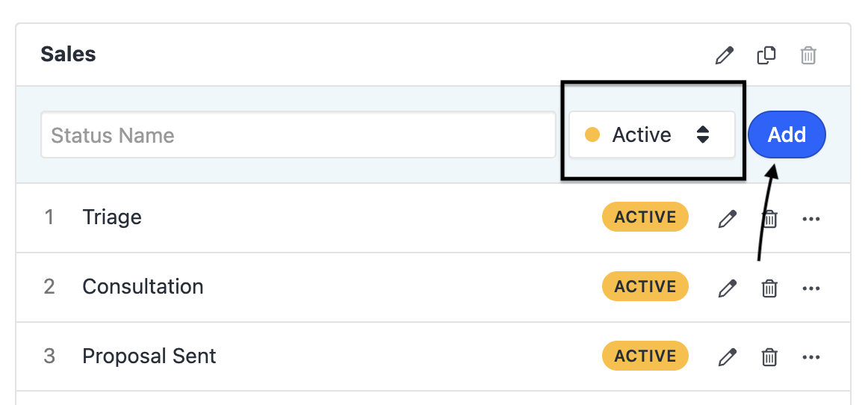868x405 pixels.
Task: Edit the Triage status
Action: [x=727, y=218]
